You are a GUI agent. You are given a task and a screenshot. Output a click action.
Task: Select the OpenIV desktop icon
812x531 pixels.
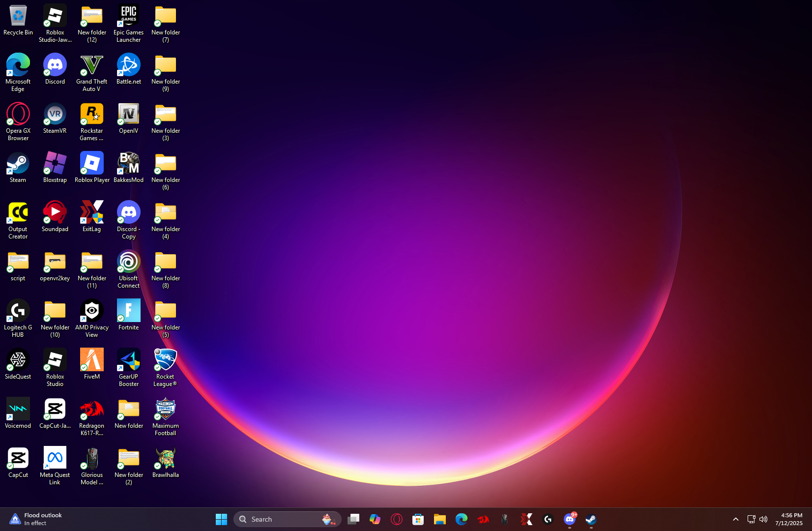tap(129, 118)
